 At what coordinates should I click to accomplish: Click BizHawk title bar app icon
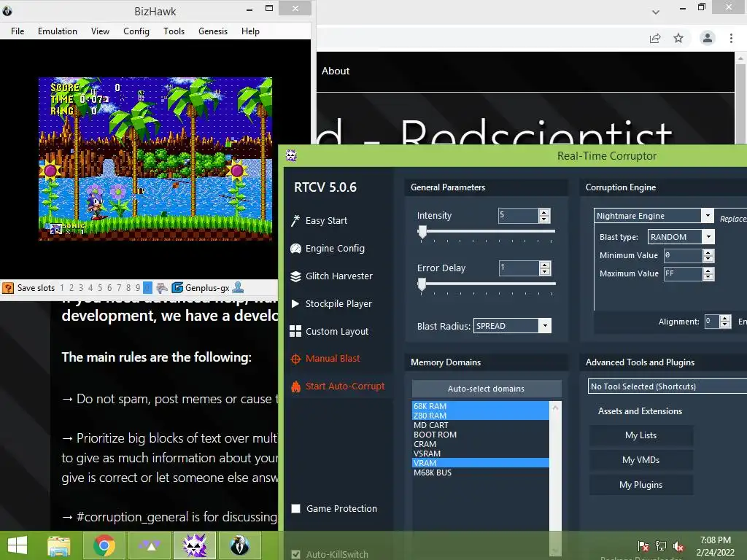point(7,10)
